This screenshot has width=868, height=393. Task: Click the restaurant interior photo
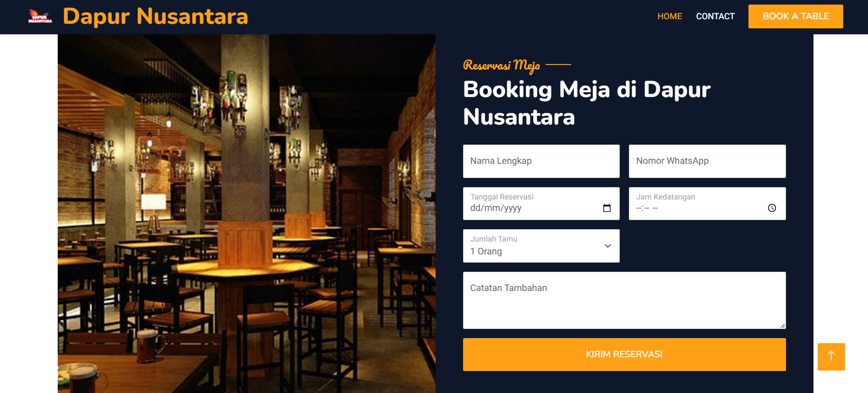point(246,214)
